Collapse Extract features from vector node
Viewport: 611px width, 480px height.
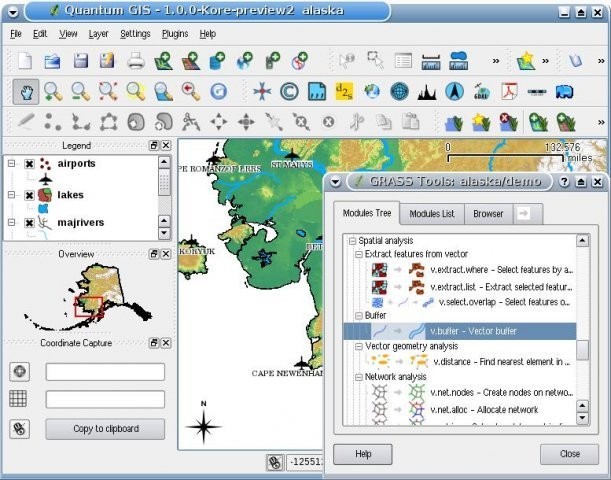pyautogui.click(x=358, y=254)
